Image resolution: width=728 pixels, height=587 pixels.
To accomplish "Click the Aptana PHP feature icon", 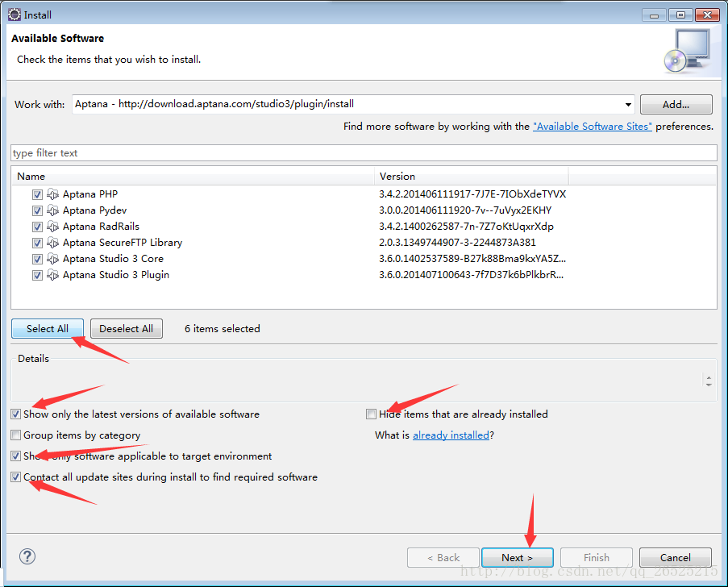I will click(x=53, y=194).
